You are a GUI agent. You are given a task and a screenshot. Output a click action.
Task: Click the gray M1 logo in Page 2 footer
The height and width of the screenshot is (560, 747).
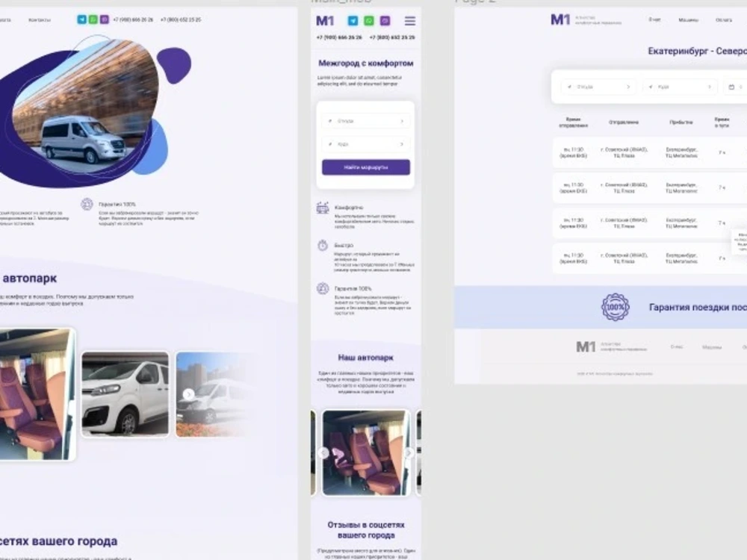click(586, 346)
